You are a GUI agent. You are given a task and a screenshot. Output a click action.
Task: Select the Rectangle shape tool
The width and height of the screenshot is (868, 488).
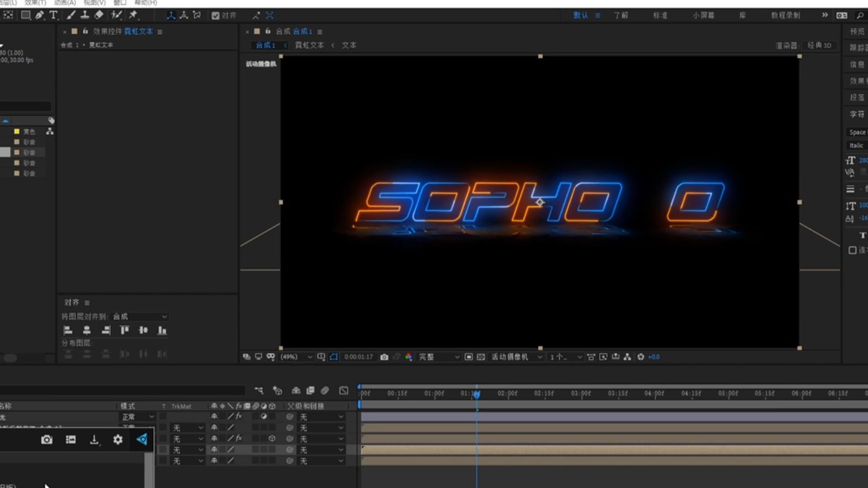(26, 15)
